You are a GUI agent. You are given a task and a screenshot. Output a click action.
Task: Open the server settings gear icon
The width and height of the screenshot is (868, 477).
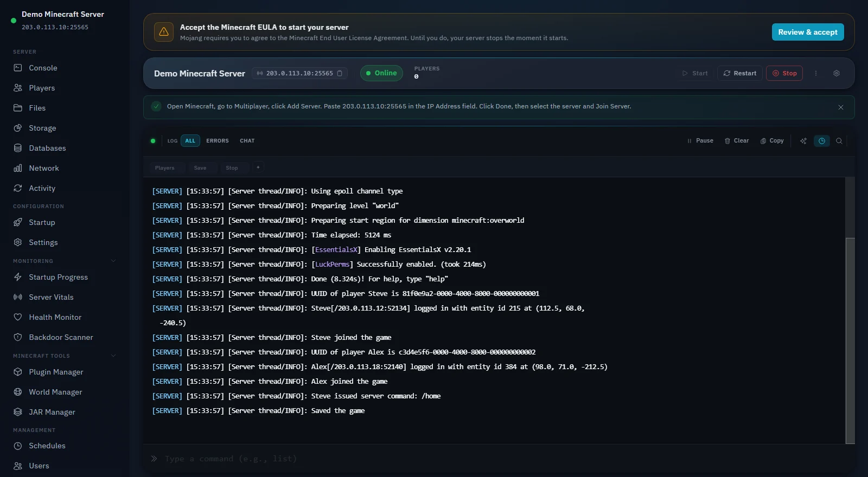tap(837, 73)
